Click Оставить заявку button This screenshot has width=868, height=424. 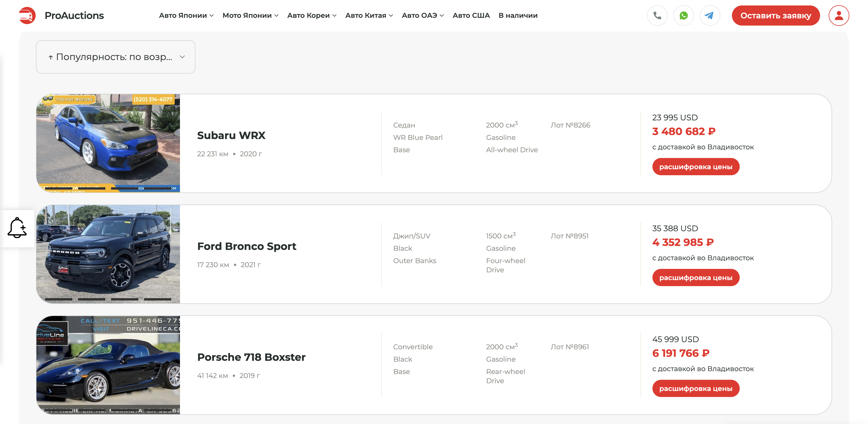coord(775,16)
